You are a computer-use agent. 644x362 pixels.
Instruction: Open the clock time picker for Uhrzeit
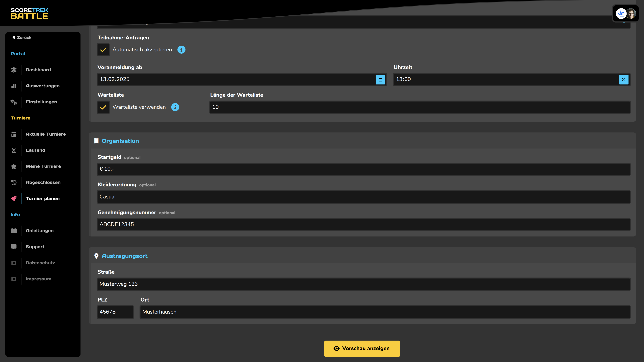[624, 80]
